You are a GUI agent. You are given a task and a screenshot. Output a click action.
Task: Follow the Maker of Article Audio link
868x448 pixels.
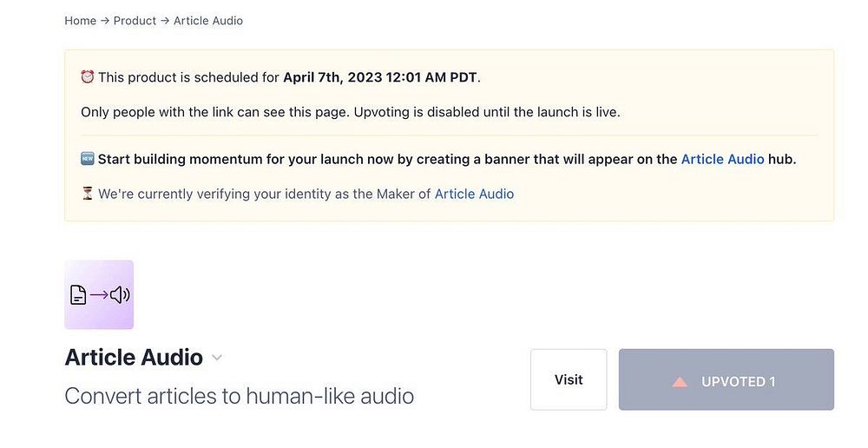tap(474, 194)
